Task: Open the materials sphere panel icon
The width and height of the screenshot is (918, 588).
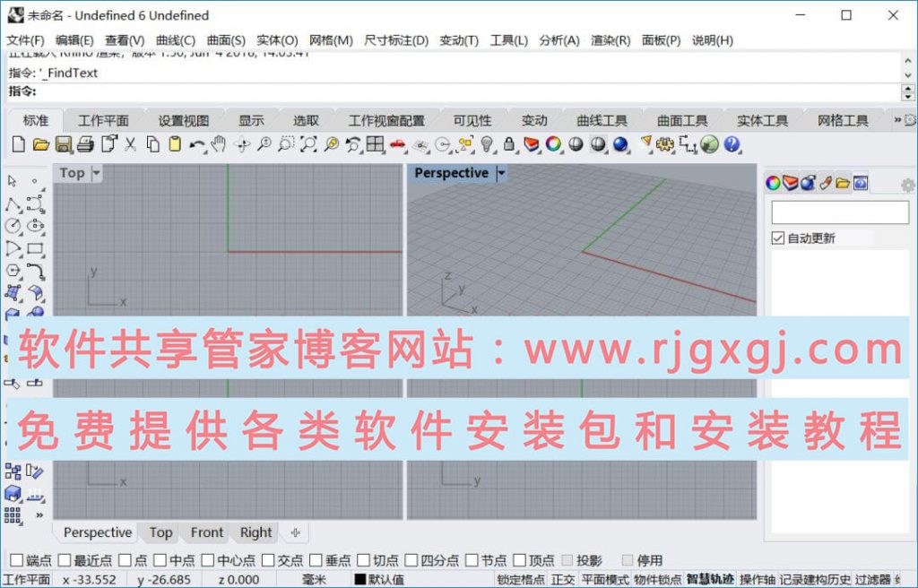Action: 808,184
